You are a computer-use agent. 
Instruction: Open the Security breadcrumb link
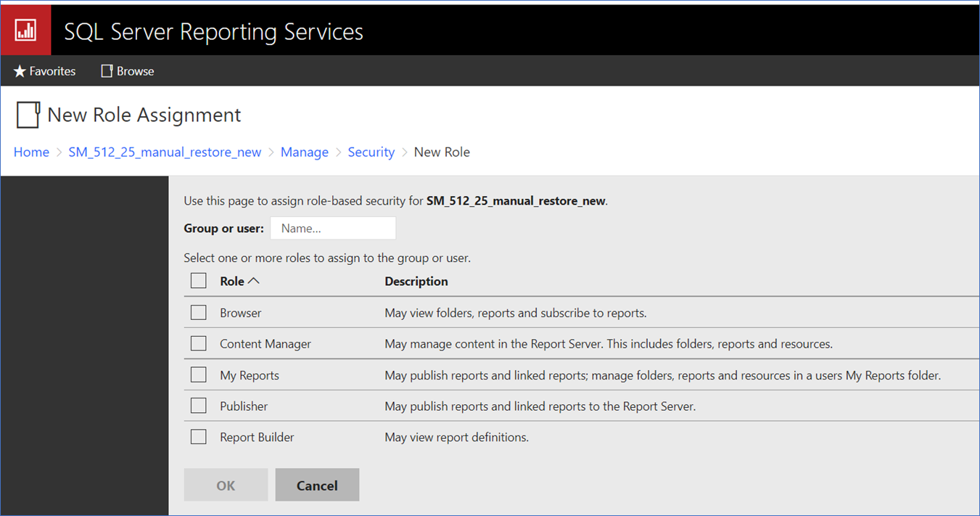(x=371, y=152)
